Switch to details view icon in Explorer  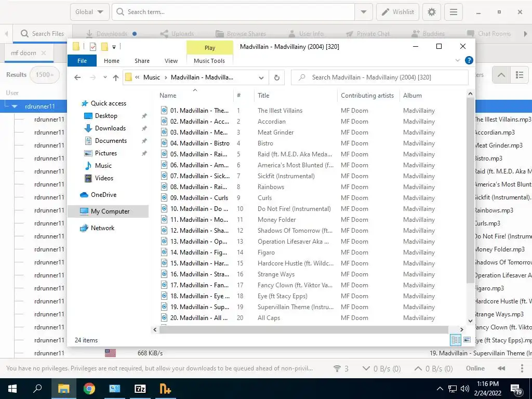click(456, 340)
